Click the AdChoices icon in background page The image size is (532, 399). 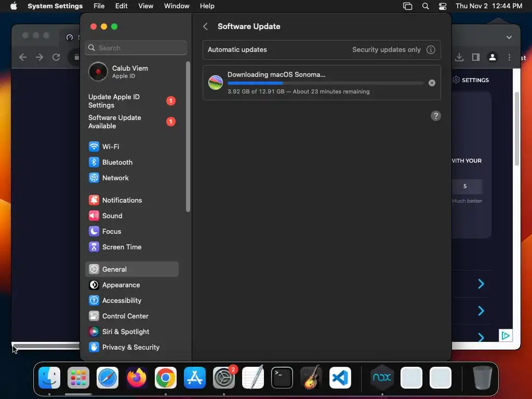point(506,336)
